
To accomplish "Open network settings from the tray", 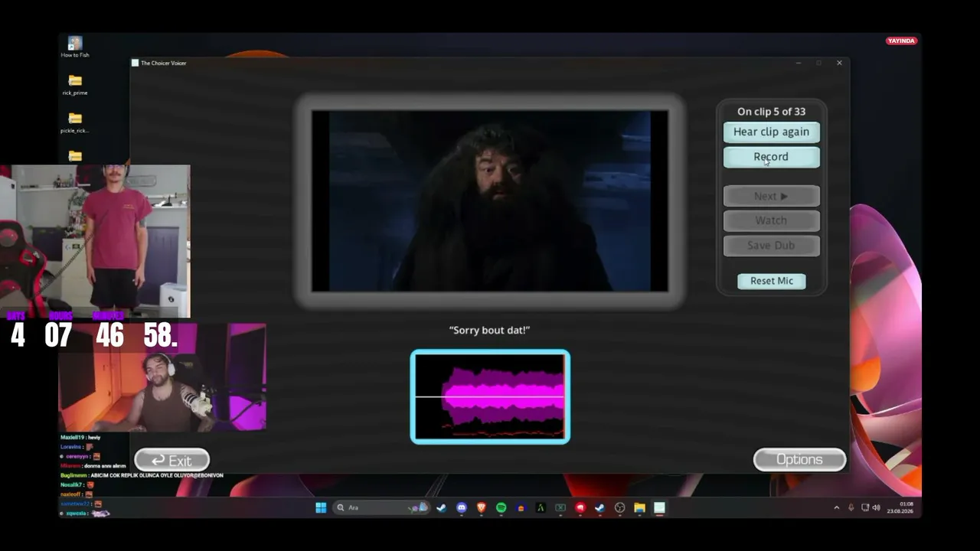I will 865,507.
